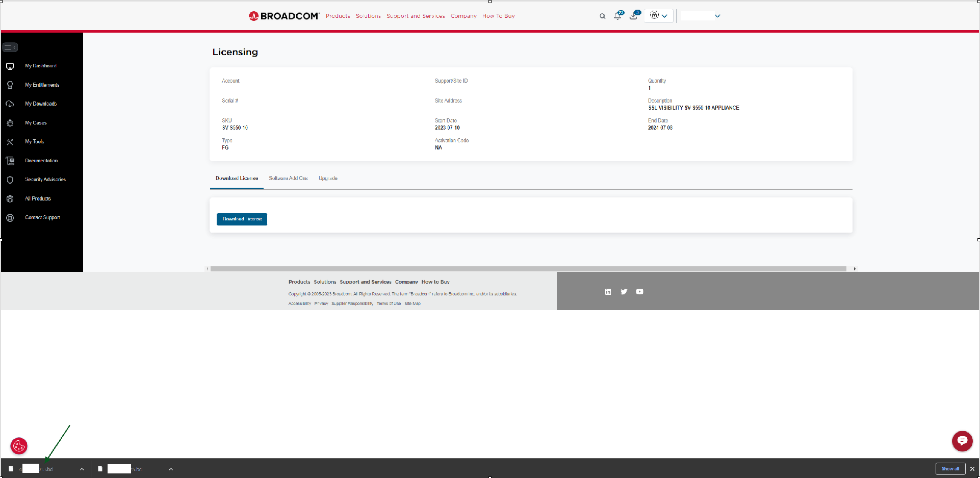Open the How To Buy header menu
980x478 pixels.
click(499, 16)
